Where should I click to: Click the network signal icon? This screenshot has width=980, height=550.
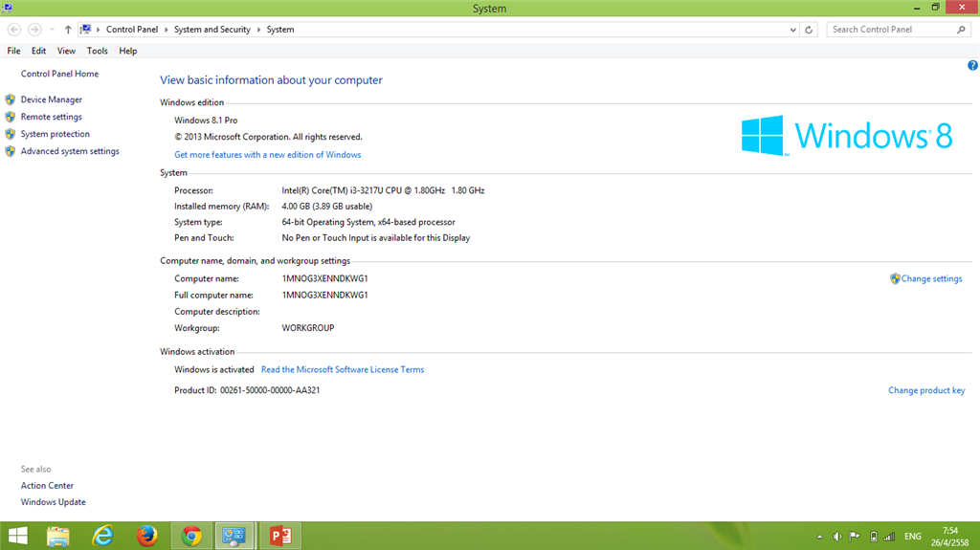coord(889,537)
